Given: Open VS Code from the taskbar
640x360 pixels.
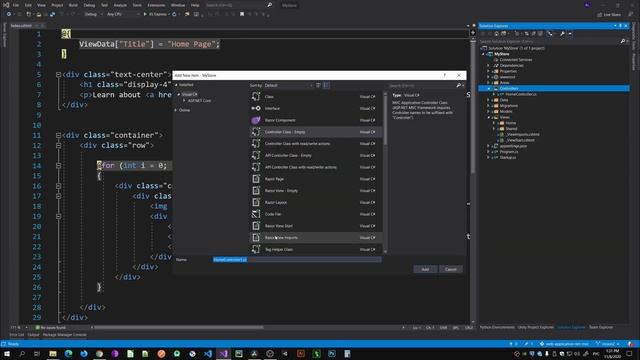Looking at the screenshot, I should (x=208, y=353).
